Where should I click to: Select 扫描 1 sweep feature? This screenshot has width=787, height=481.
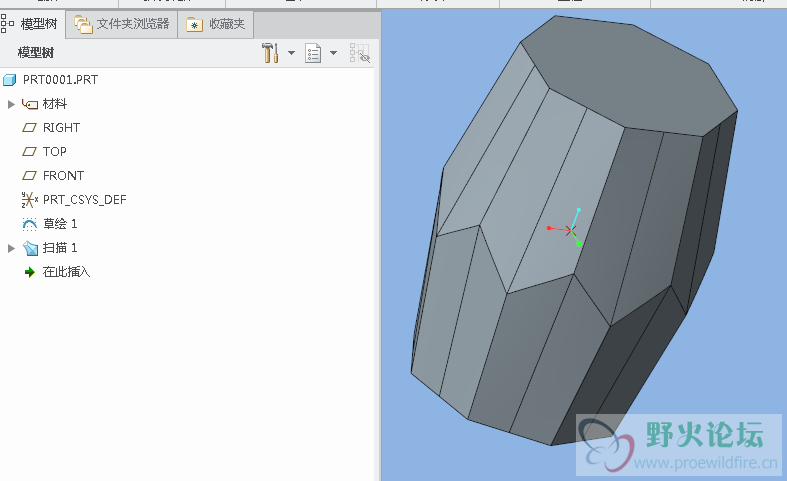tap(60, 248)
